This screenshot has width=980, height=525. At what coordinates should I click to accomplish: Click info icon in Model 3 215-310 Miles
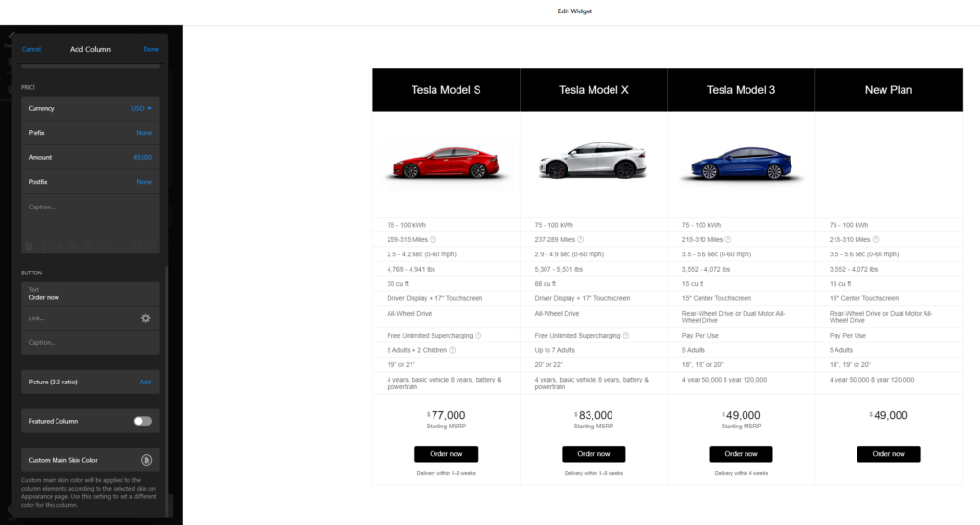pos(728,240)
